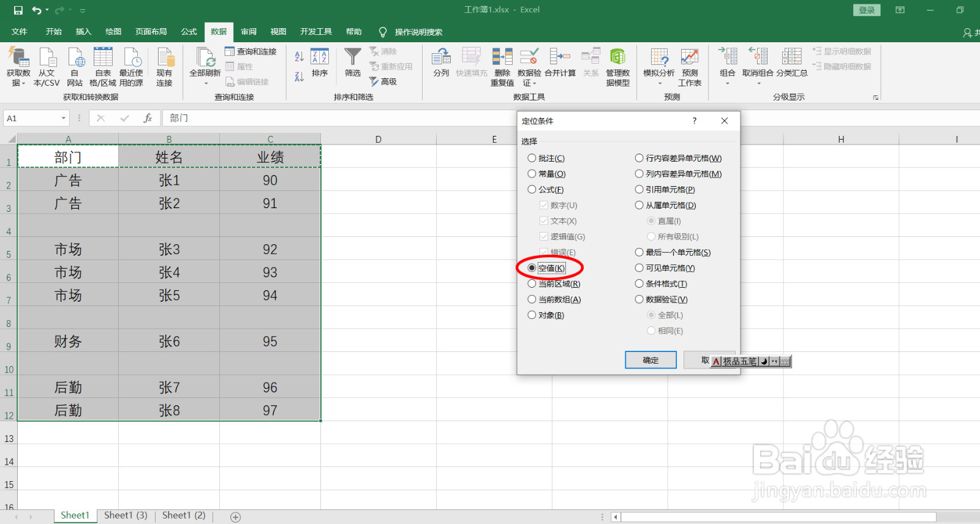Image resolution: width=980 pixels, height=524 pixels.
Task: Switch to the 审阅 (Review) ribbon tab
Action: click(x=249, y=32)
